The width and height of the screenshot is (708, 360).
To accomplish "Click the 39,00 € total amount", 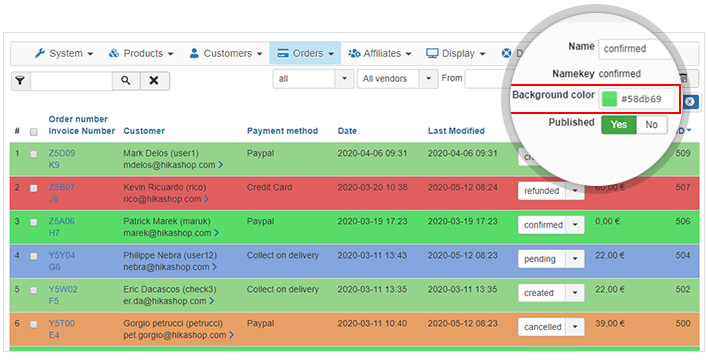I will tap(610, 323).
